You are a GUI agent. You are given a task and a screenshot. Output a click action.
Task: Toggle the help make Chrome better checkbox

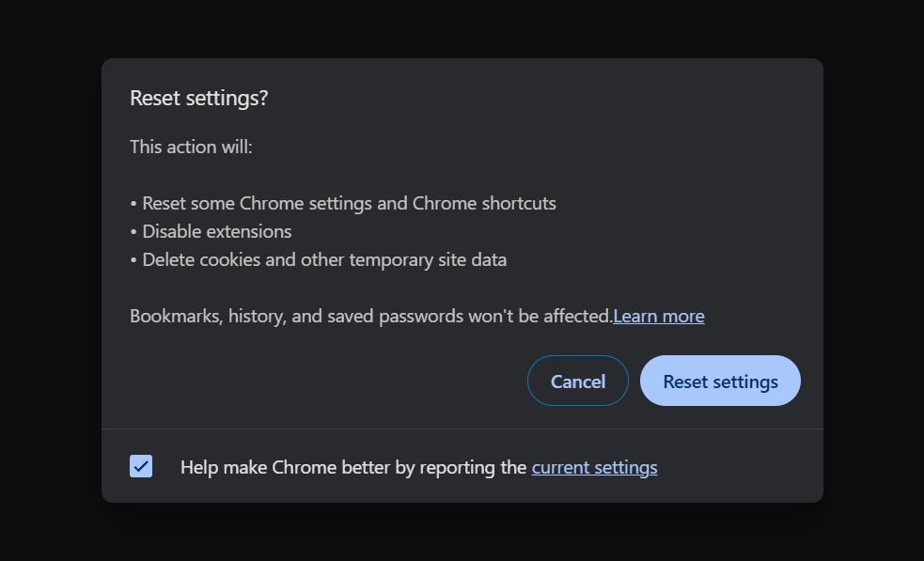[x=141, y=465]
